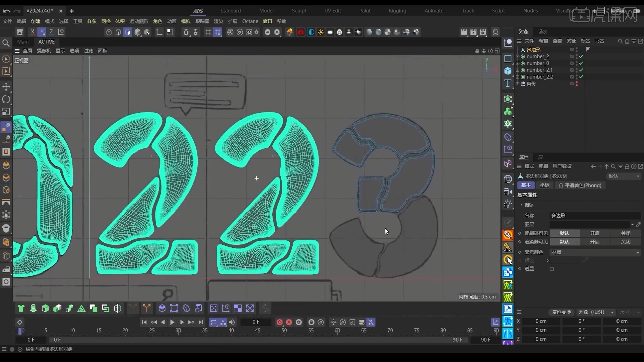Click the globe environment icon in palette
The height and width of the screenshot is (362, 644).
pyautogui.click(x=508, y=179)
